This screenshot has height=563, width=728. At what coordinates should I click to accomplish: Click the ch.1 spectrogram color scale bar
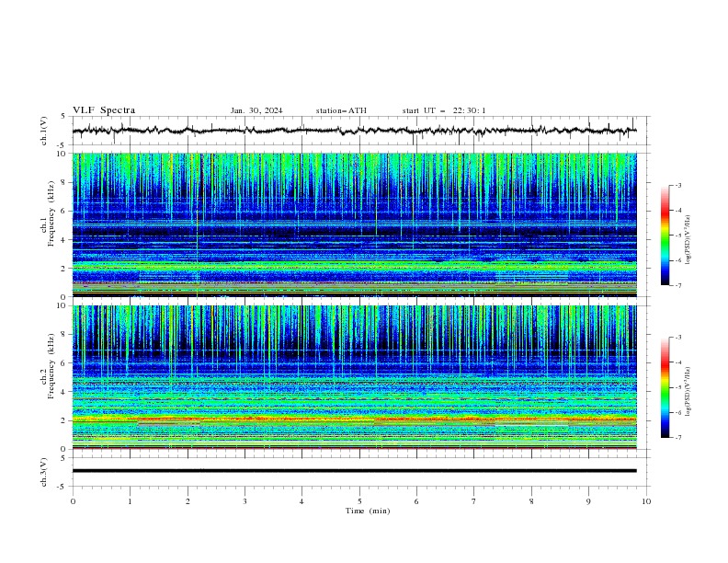[665, 236]
